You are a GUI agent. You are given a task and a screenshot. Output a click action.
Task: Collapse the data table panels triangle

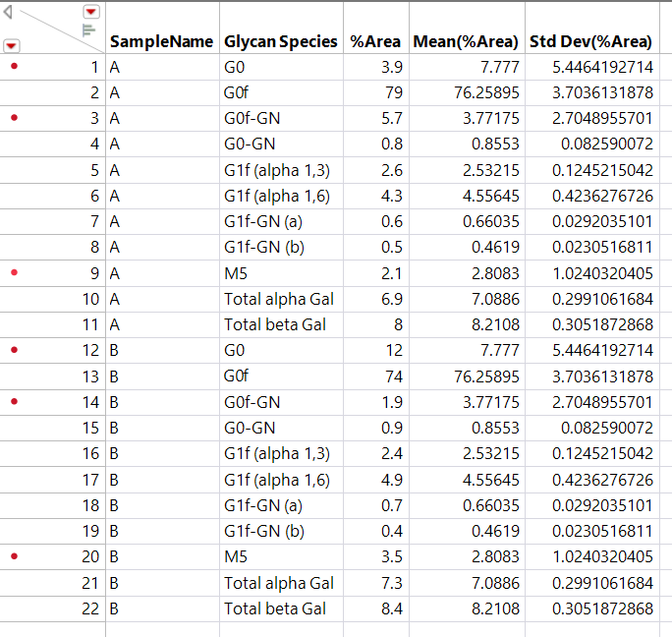click(x=8, y=12)
